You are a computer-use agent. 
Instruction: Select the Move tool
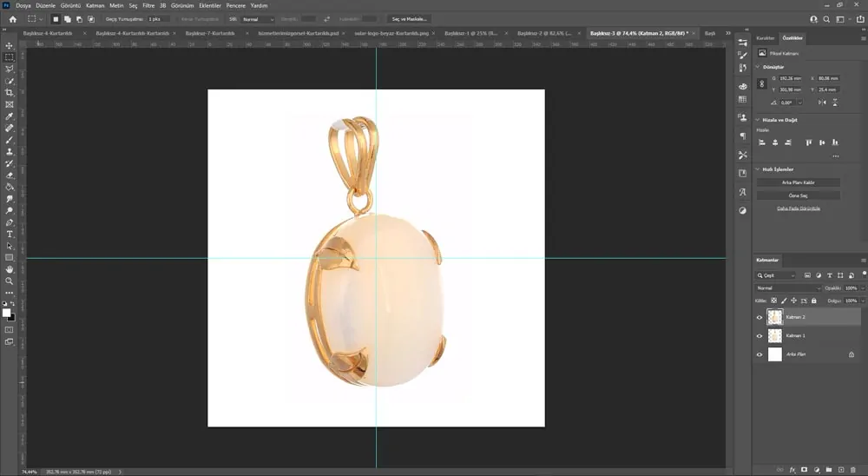click(x=10, y=45)
